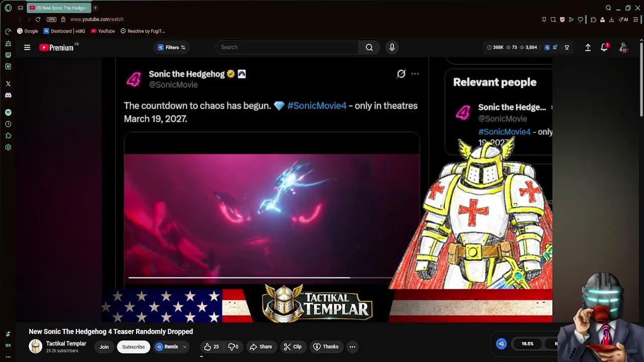Open the tweet's three-dots more options
This screenshot has height=362, width=644.
415,74
